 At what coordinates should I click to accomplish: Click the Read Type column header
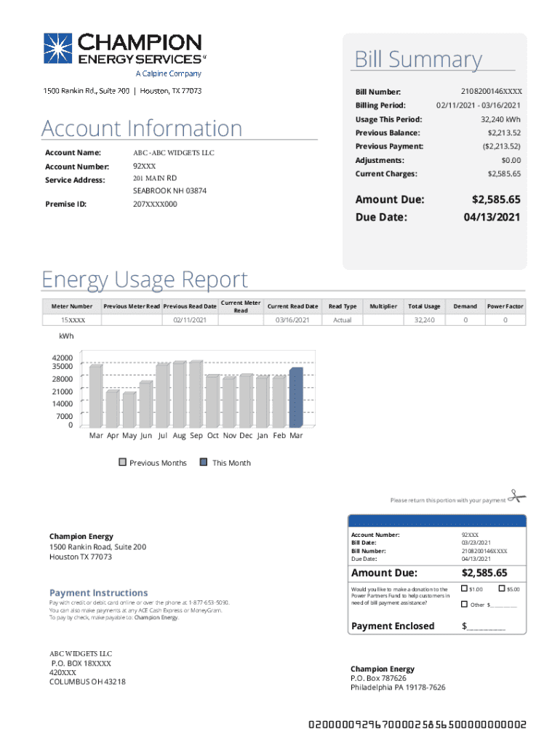pos(343,306)
